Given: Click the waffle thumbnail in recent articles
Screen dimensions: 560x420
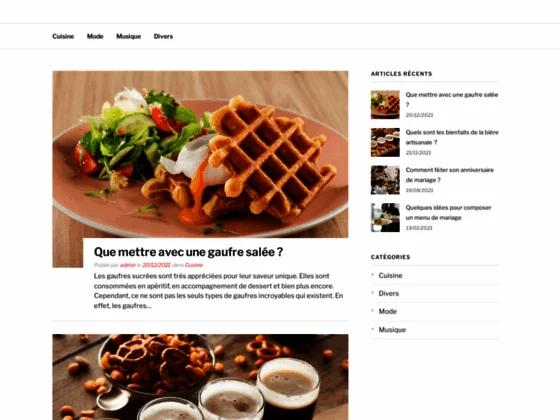Looking at the screenshot, I should tap(385, 105).
